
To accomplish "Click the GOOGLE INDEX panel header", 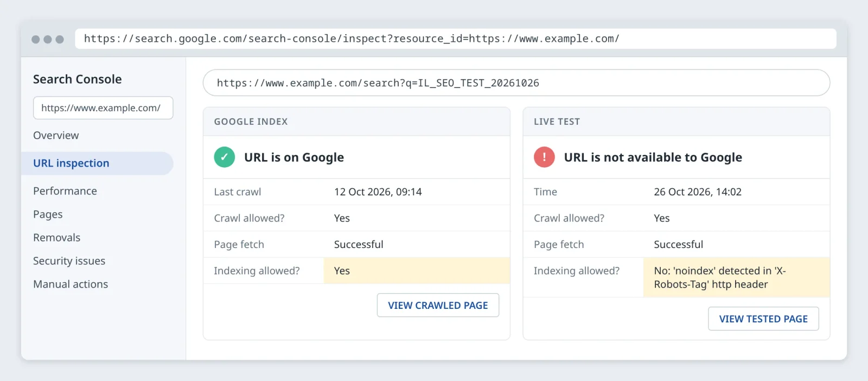I will pyautogui.click(x=356, y=122).
